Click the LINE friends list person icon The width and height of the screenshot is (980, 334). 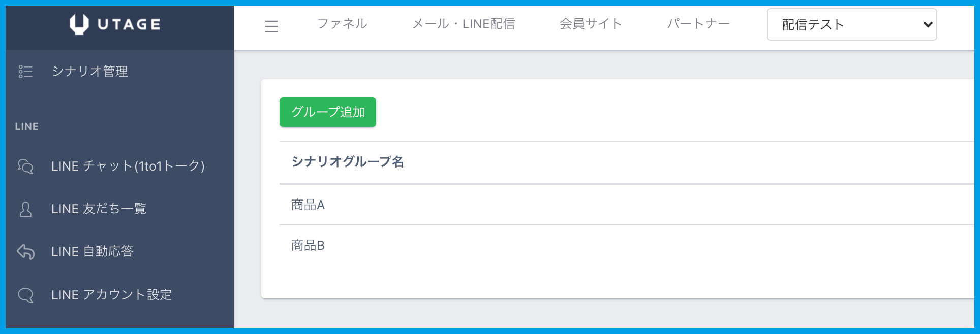25,209
